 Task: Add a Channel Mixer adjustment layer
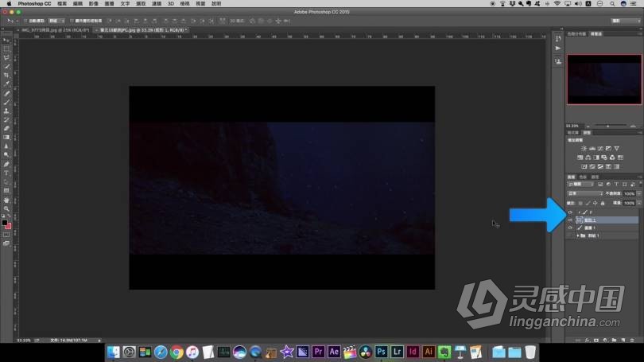pyautogui.click(x=612, y=158)
